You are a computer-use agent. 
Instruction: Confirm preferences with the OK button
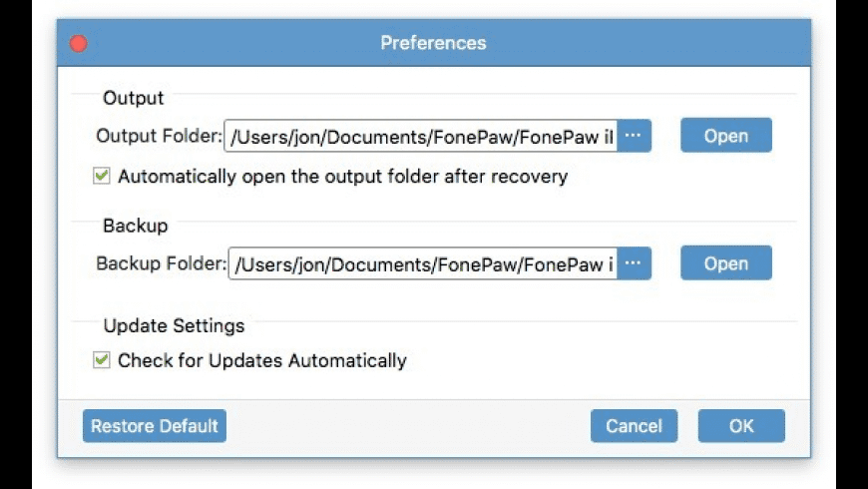[x=741, y=426]
